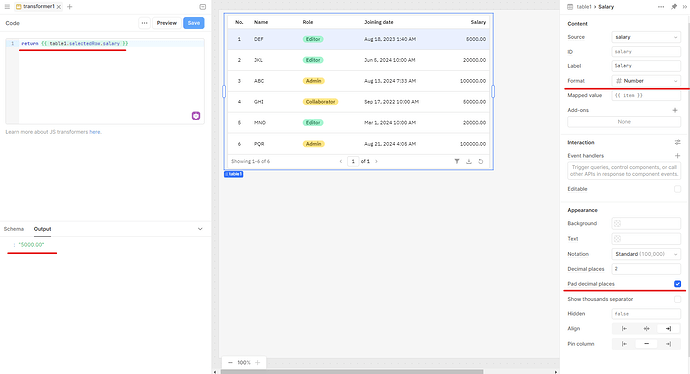Switch to the Schema tab
The height and width of the screenshot is (374, 690).
[x=14, y=229]
